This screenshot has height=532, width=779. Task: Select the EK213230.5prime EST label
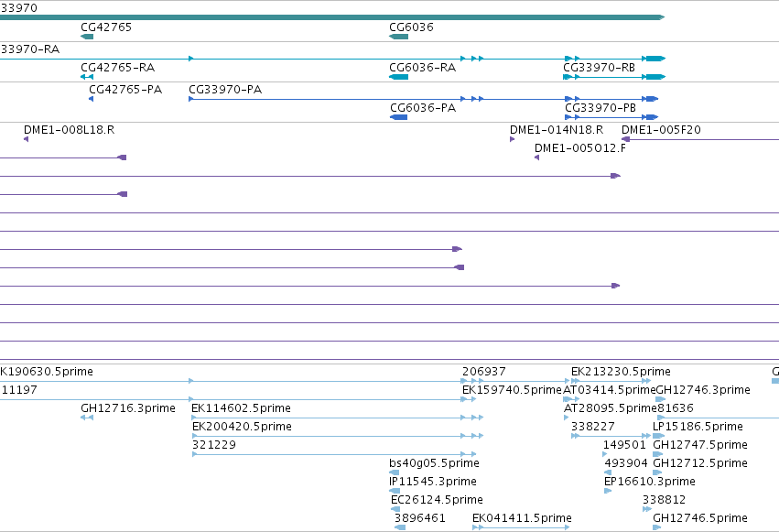point(621,372)
